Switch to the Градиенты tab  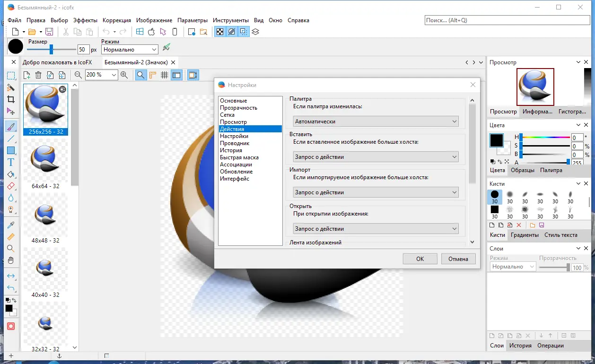tap(525, 235)
